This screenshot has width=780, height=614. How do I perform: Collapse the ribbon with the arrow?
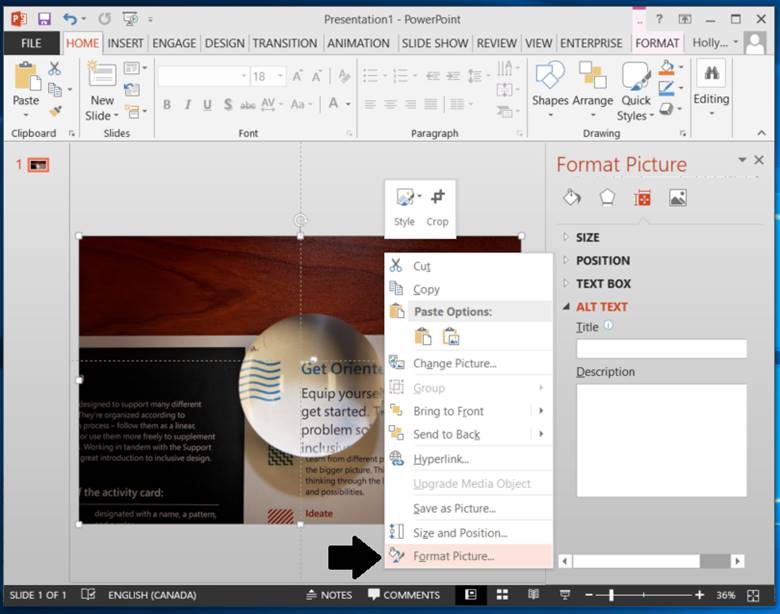click(x=762, y=133)
